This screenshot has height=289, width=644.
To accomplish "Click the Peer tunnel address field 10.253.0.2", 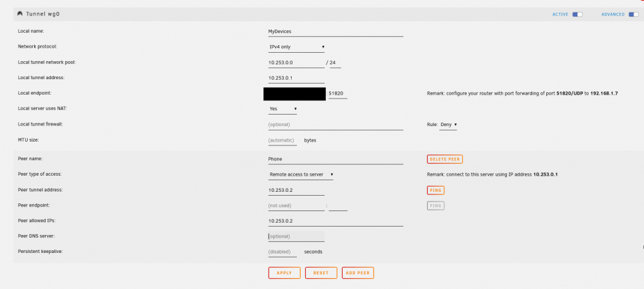I will 296,191.
